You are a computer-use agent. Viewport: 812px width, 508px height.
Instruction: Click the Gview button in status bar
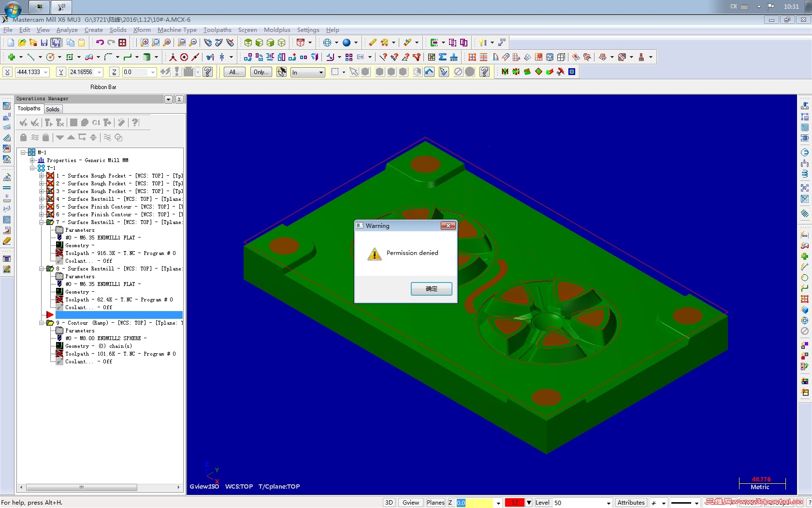pyautogui.click(x=411, y=503)
